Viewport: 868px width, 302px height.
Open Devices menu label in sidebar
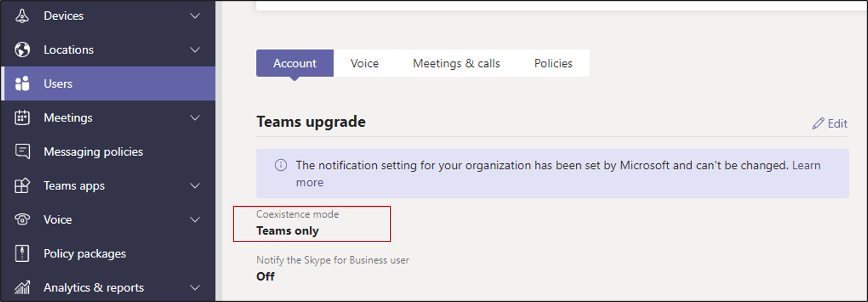[64, 16]
